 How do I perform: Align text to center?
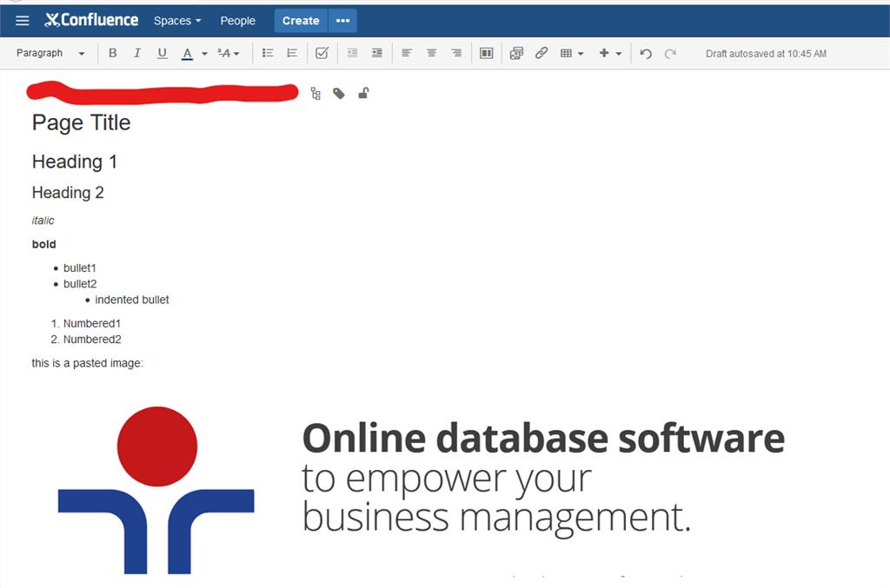pyautogui.click(x=431, y=53)
